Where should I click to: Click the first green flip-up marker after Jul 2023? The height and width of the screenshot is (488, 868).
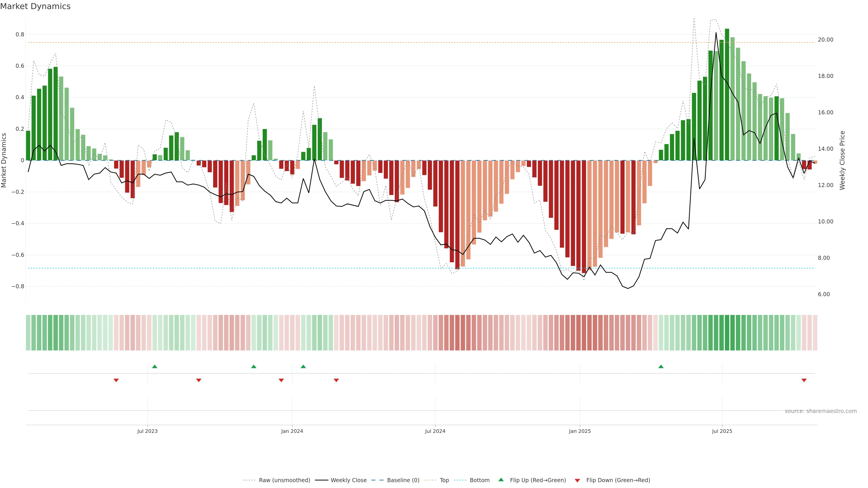click(155, 366)
